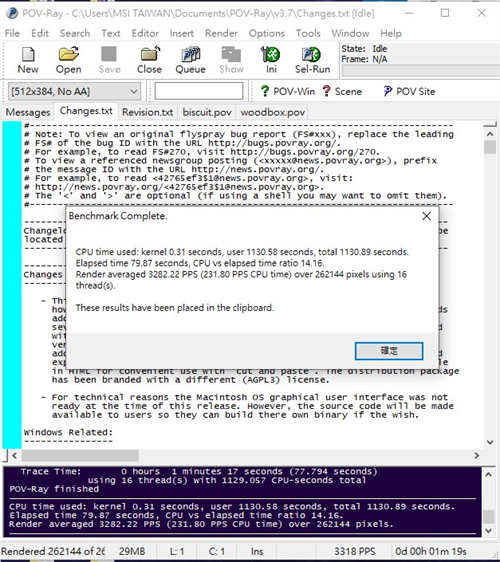Switch to the biscuit.pov tab
This screenshot has width=500, height=562.
tap(207, 112)
